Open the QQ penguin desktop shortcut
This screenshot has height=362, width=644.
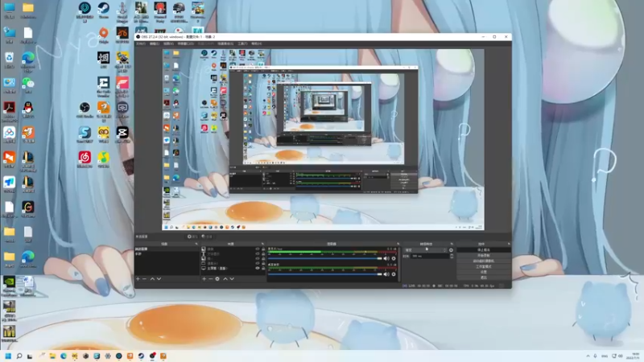(x=28, y=109)
